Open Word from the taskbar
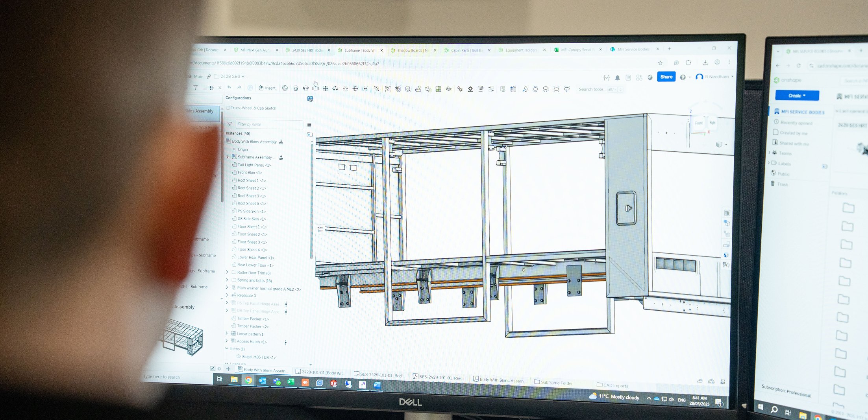This screenshot has width=868, height=420. click(x=377, y=385)
